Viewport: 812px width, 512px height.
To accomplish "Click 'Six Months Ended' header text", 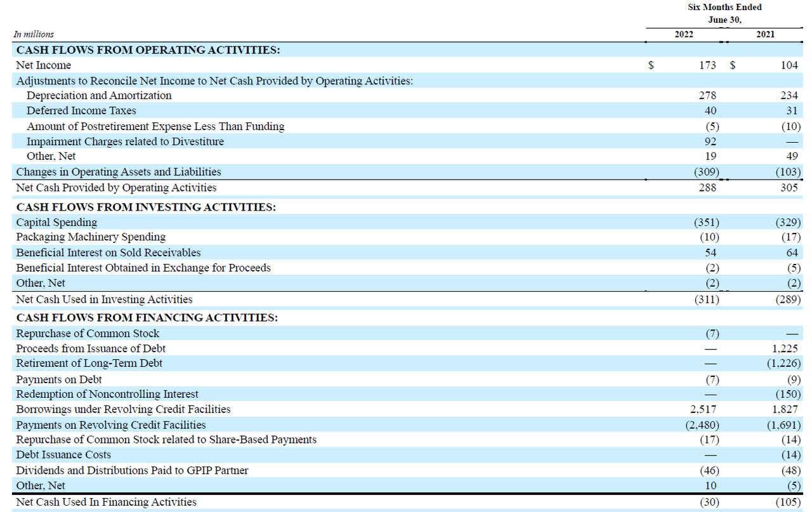I will (x=724, y=7).
